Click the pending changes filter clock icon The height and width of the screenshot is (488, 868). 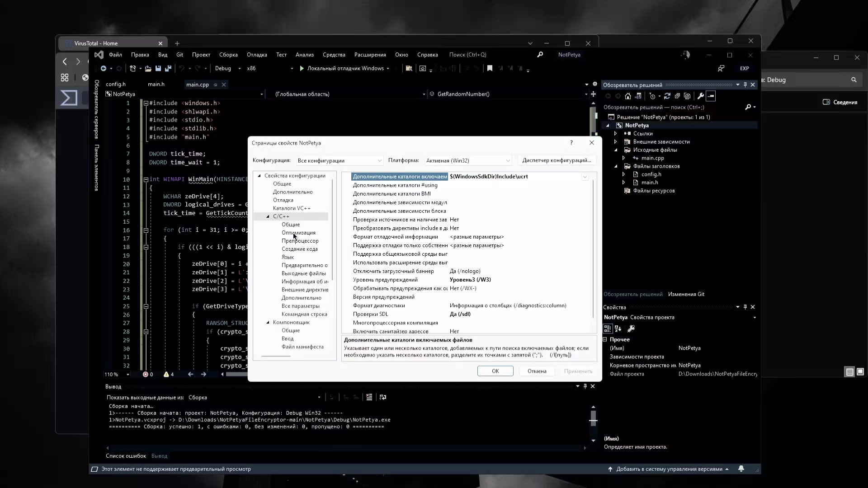point(652,96)
